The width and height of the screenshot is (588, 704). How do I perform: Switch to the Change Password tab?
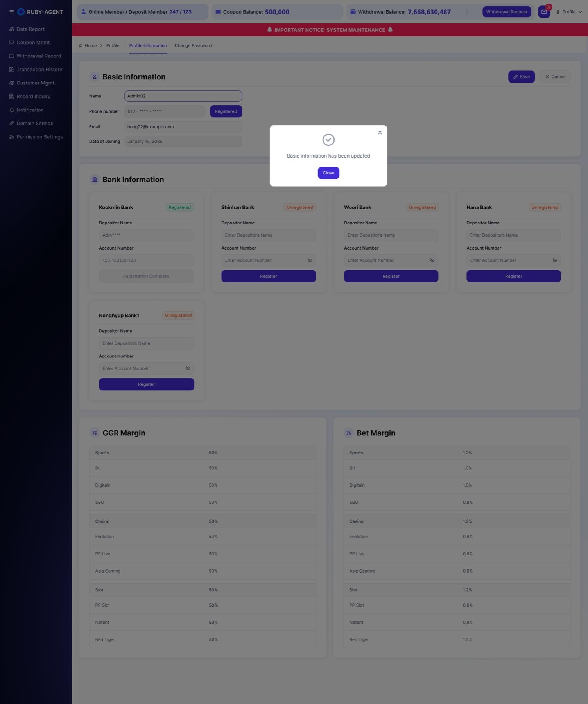pos(193,46)
